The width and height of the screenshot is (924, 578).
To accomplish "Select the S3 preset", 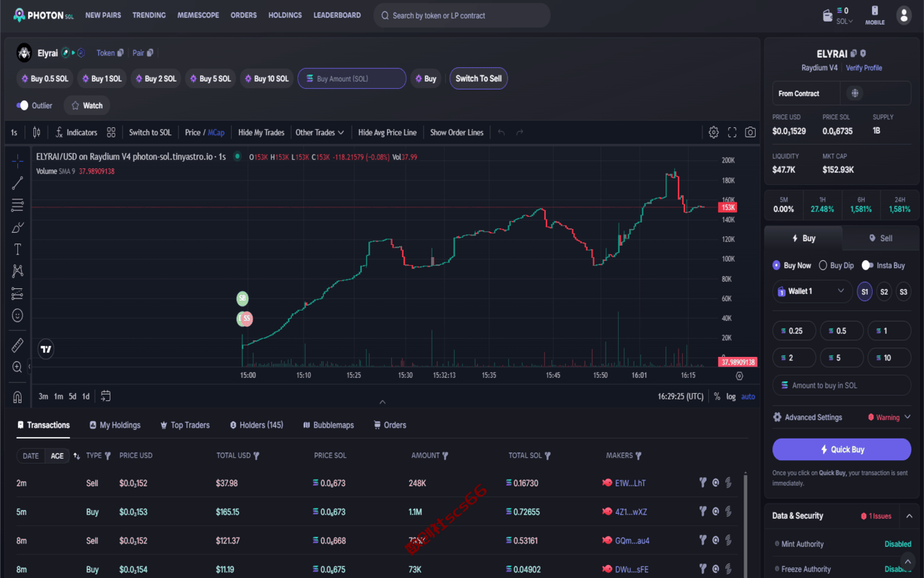I will point(903,292).
